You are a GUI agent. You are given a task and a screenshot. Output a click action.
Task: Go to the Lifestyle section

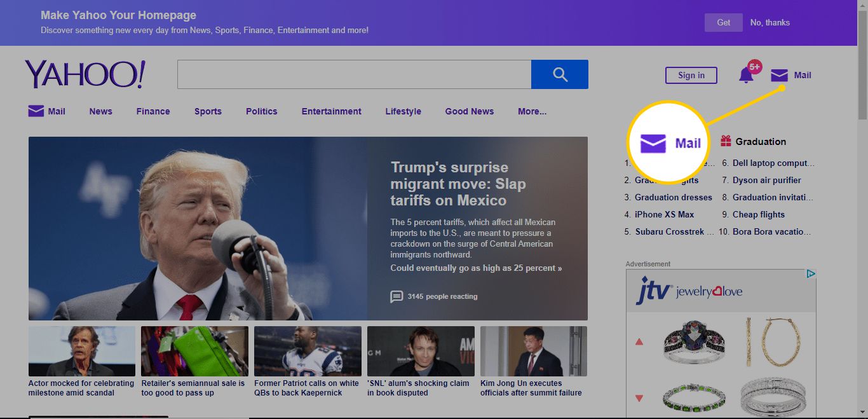click(x=403, y=111)
